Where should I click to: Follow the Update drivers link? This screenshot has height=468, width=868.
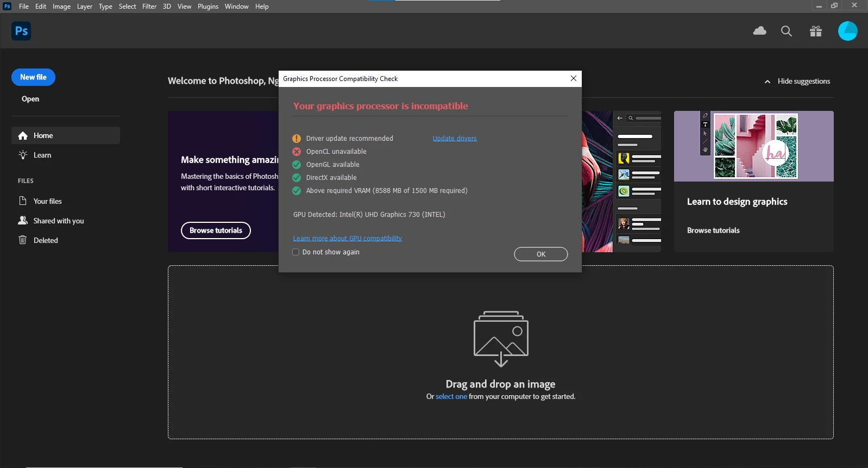pyautogui.click(x=455, y=139)
